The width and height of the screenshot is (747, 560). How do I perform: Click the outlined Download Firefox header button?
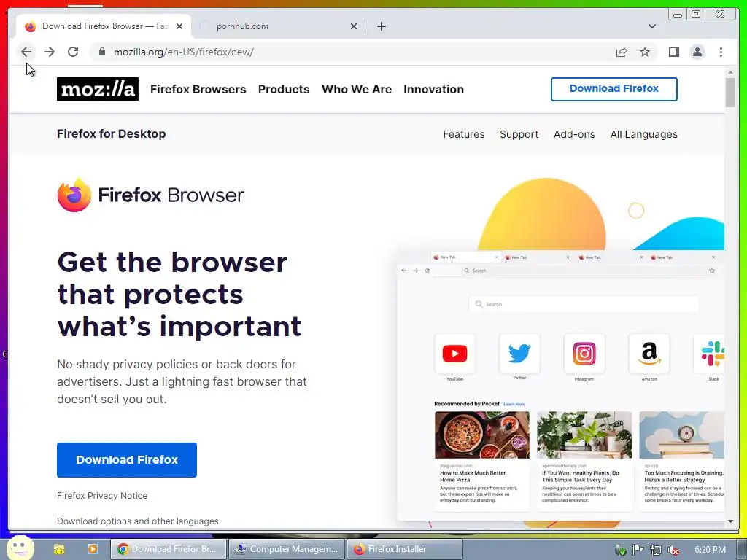[614, 89]
